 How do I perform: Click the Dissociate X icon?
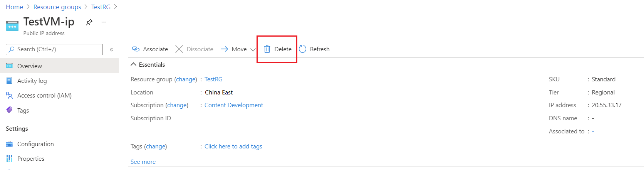179,49
